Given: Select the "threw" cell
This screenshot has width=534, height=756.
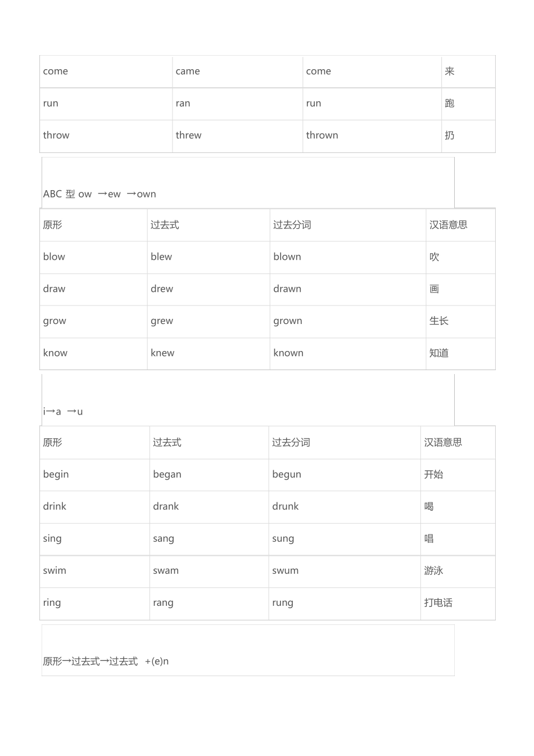Looking at the screenshot, I should coord(188,136).
